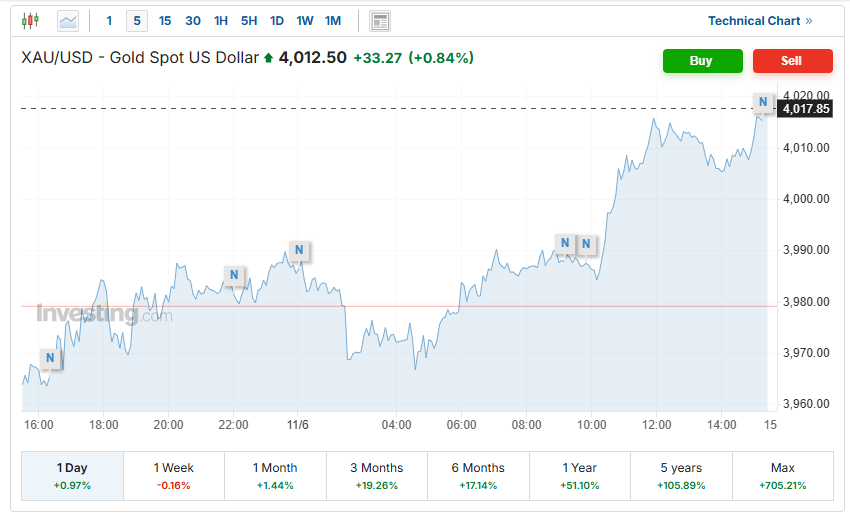Open the right N marker of the pair before 10:00
Viewport: 850px width, 520px height.
point(586,243)
